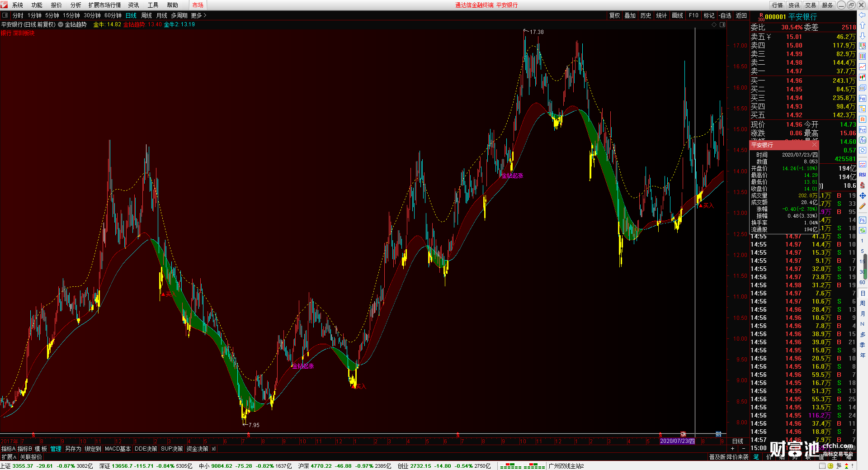Click the pin icon left of 分时 tab

(5, 15)
